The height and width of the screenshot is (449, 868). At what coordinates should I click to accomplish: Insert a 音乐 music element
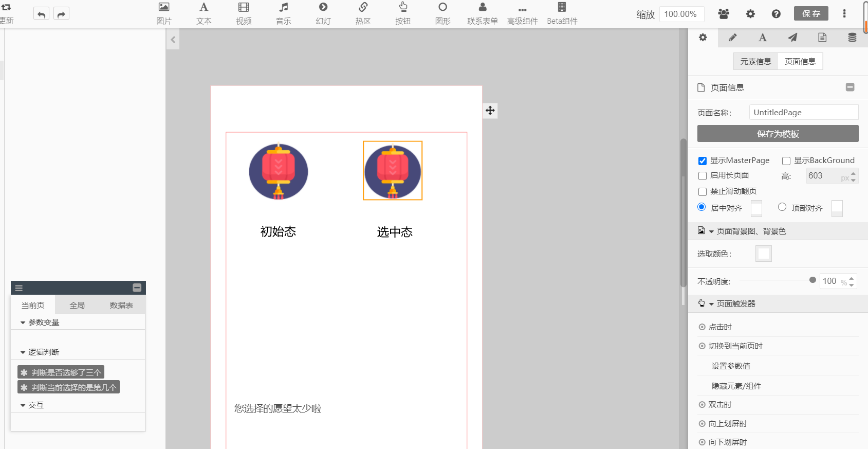[x=283, y=13]
